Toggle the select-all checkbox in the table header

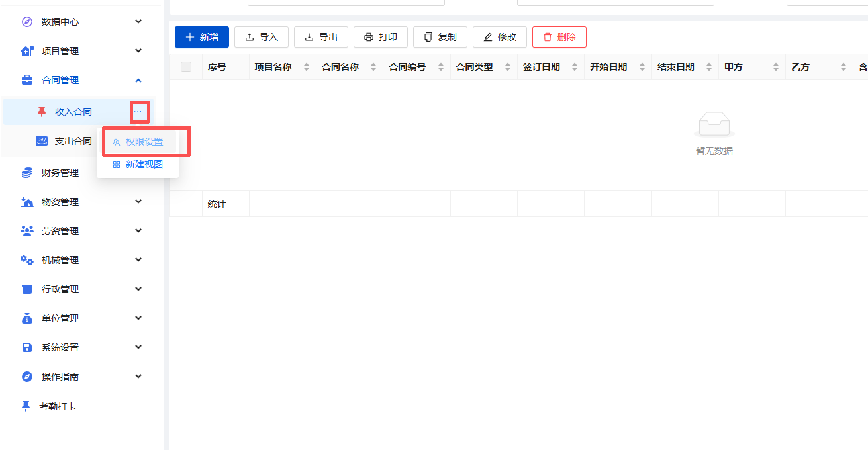coord(186,66)
